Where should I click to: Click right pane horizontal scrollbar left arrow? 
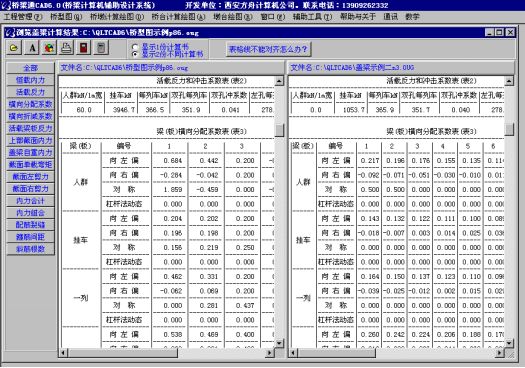point(293,353)
